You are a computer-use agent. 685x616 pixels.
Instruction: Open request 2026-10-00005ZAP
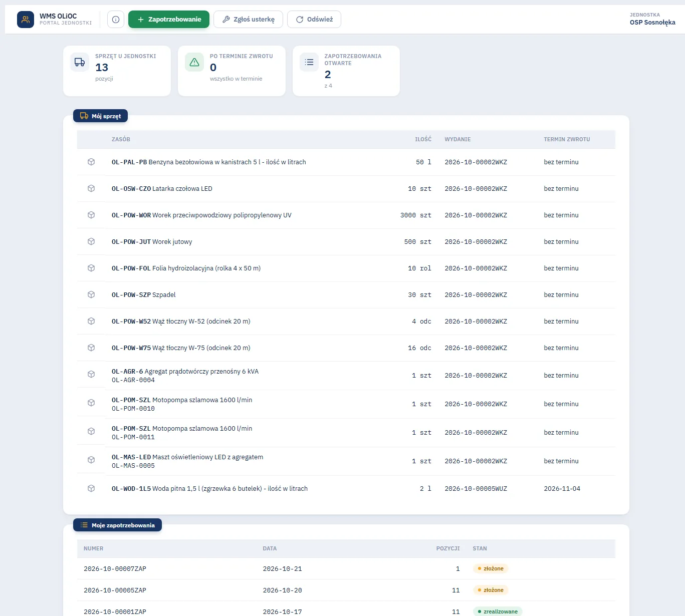point(115,590)
